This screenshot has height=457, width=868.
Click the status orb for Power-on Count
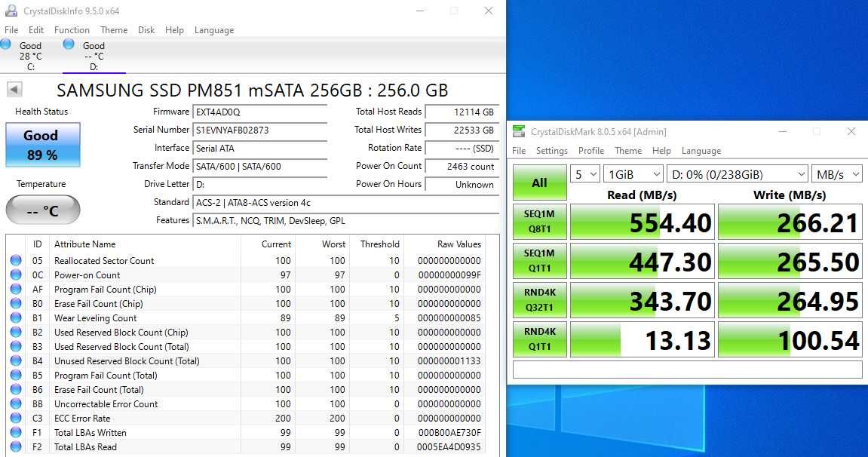coord(16,275)
